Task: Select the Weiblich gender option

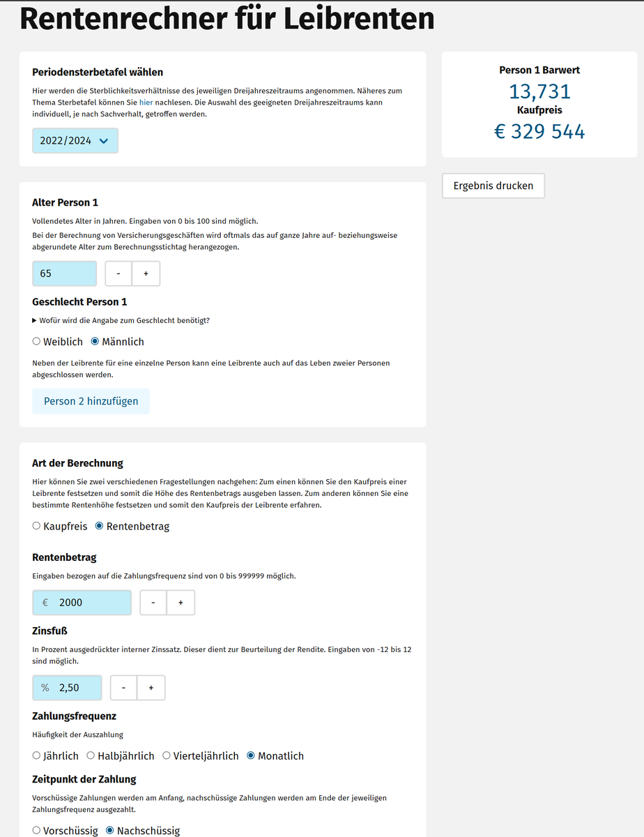Action: point(37,342)
